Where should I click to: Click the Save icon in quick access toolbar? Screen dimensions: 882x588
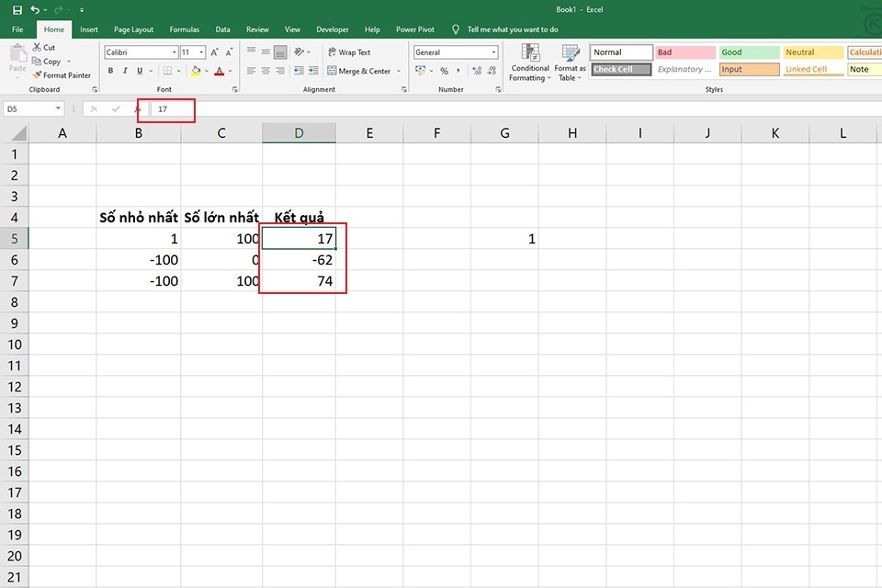pos(17,9)
